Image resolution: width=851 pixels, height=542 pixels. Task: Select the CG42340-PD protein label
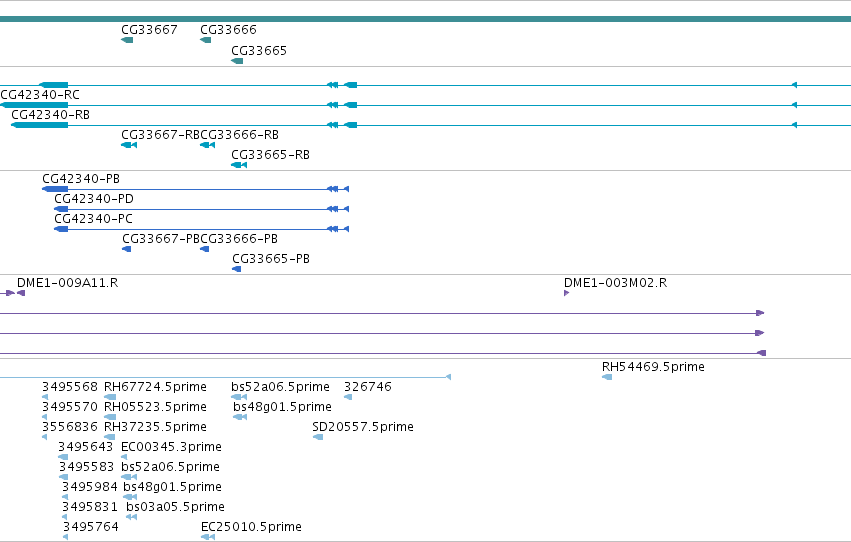[93, 199]
